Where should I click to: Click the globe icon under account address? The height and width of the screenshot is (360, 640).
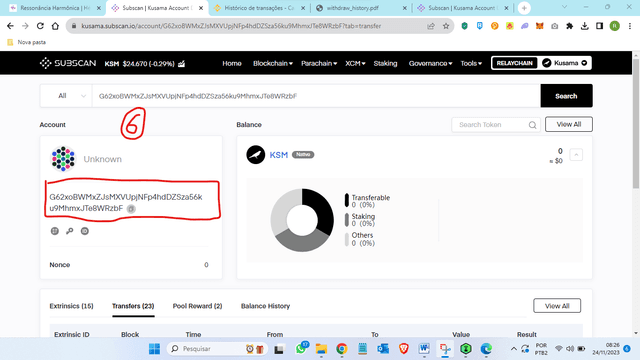[55, 231]
